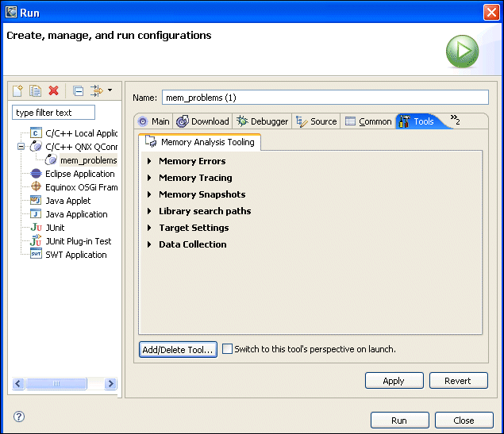
Task: Click the Help question mark icon
Action: (x=19, y=417)
